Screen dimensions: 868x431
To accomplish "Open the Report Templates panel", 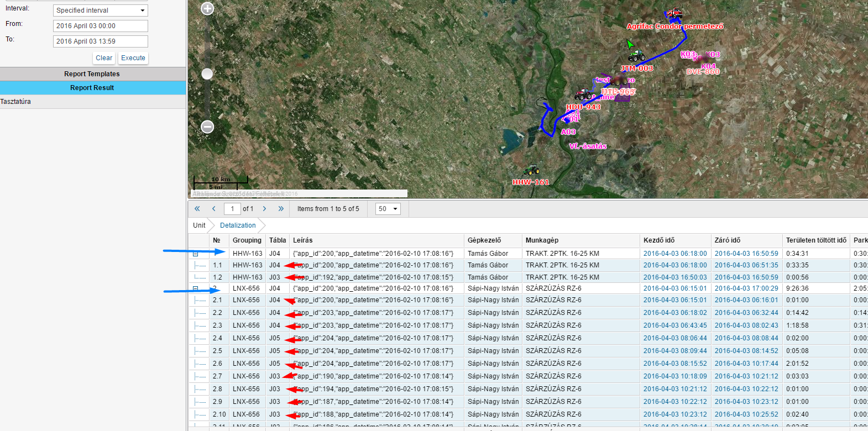I will 92,74.
